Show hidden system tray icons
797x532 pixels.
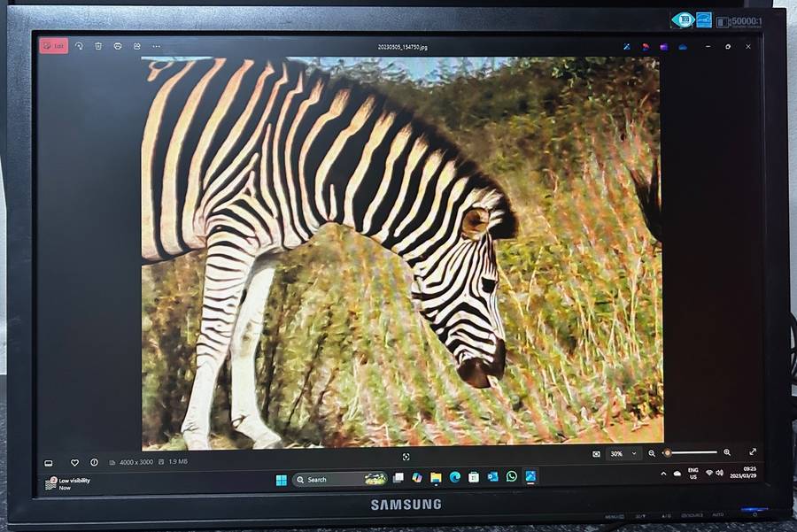point(663,474)
